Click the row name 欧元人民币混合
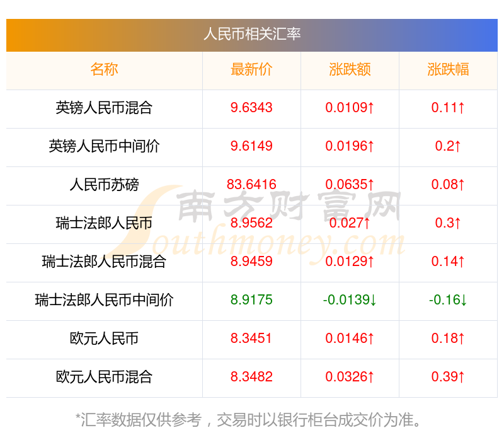This screenshot has height=440, width=504. click(104, 377)
